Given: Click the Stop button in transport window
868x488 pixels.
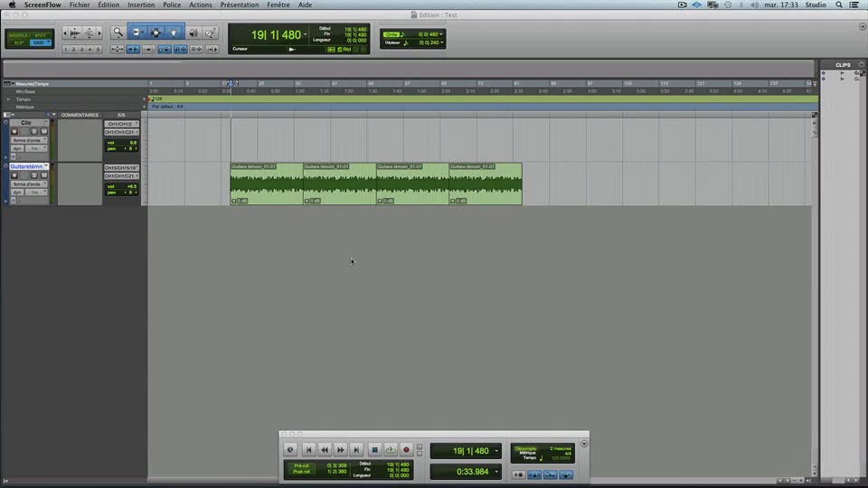Looking at the screenshot, I should [x=373, y=449].
